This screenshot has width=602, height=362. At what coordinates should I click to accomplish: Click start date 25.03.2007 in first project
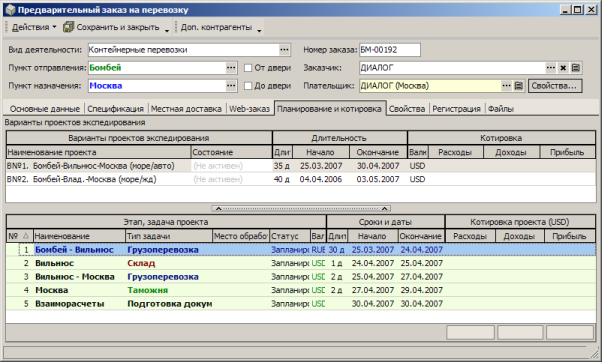[x=321, y=166]
